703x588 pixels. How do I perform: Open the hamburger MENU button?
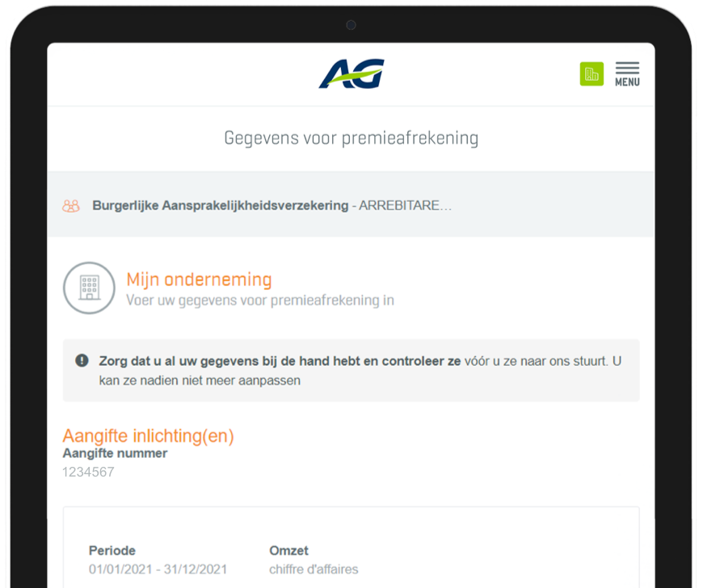point(627,73)
